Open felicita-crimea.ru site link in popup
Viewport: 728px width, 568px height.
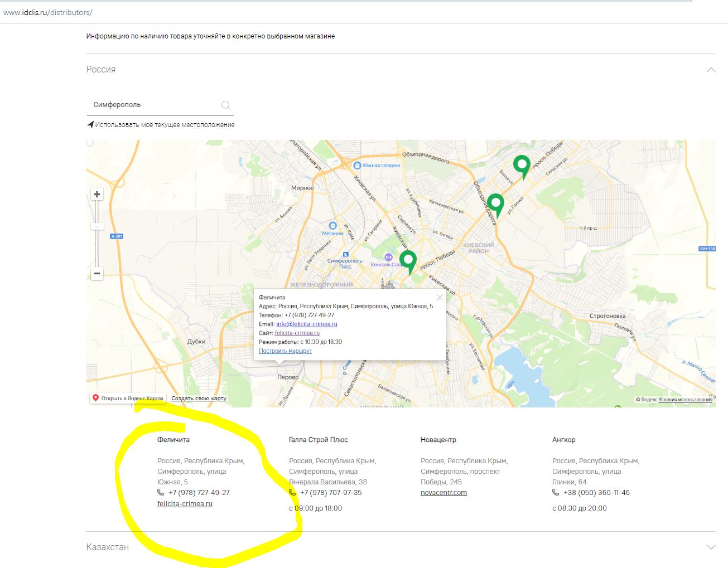[297, 333]
